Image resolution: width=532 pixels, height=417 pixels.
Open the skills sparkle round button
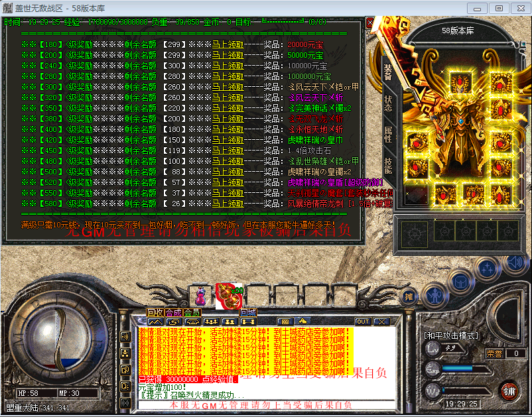(x=488, y=268)
